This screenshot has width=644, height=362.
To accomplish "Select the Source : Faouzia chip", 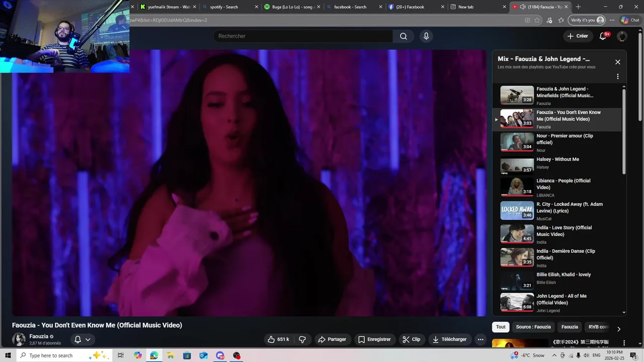I will click(533, 327).
